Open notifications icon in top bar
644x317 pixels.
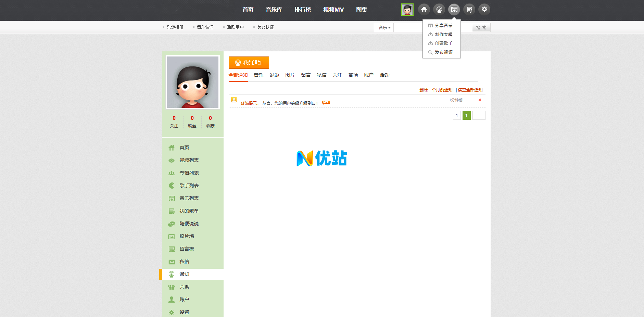(x=439, y=10)
